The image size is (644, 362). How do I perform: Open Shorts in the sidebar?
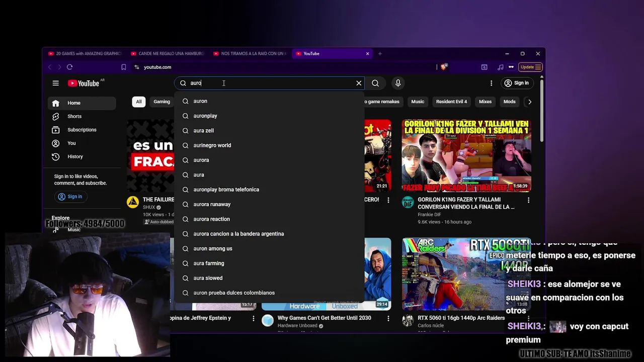coord(82,116)
